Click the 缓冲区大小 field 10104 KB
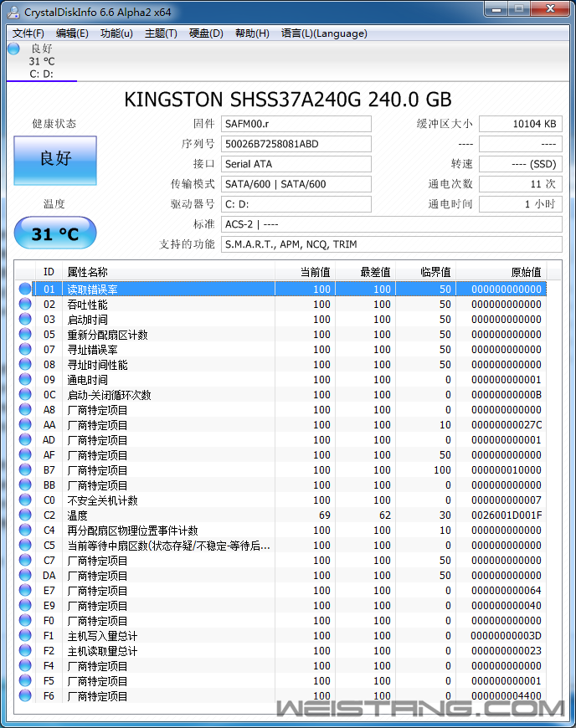This screenshot has width=576, height=728. 521,124
